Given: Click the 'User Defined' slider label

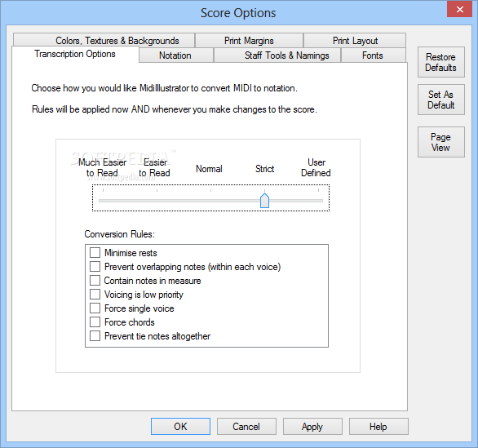Looking at the screenshot, I should tap(316, 167).
